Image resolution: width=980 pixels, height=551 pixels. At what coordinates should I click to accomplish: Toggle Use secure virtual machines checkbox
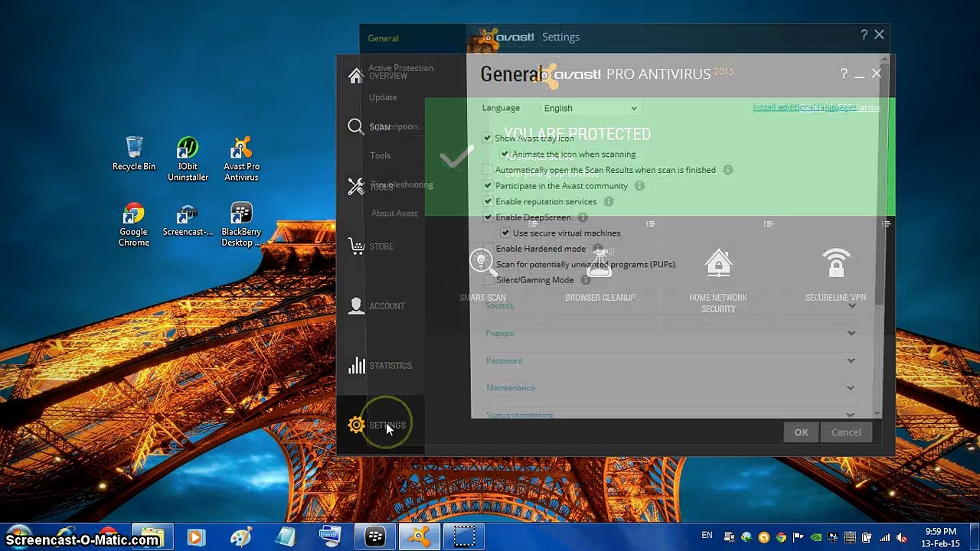tap(505, 233)
